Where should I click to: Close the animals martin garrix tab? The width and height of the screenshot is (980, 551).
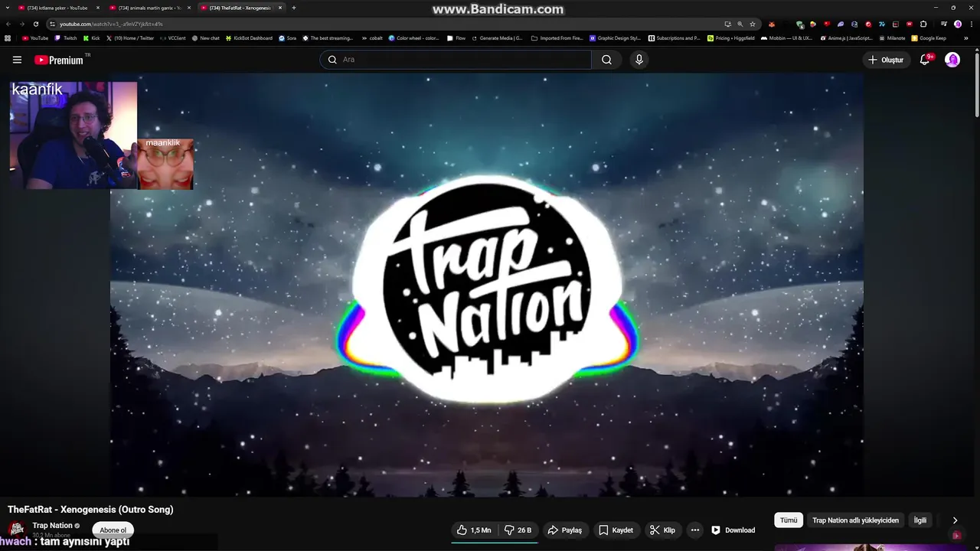click(x=189, y=8)
